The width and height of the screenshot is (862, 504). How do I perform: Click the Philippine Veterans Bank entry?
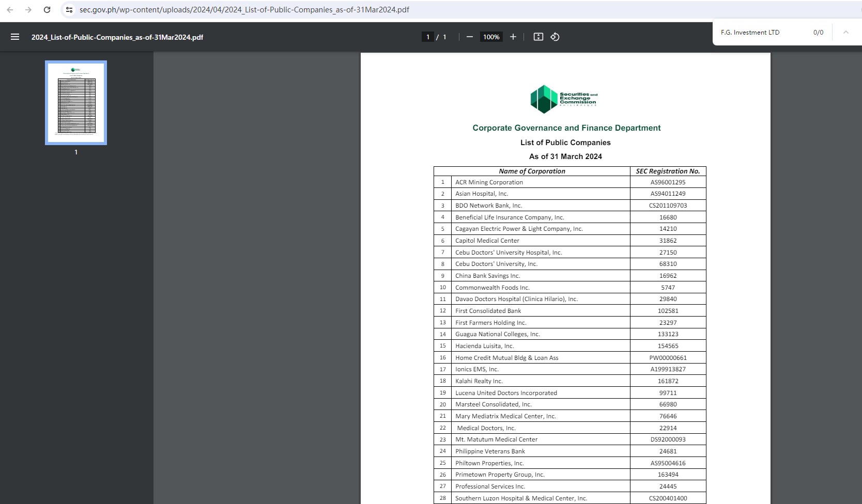point(490,451)
